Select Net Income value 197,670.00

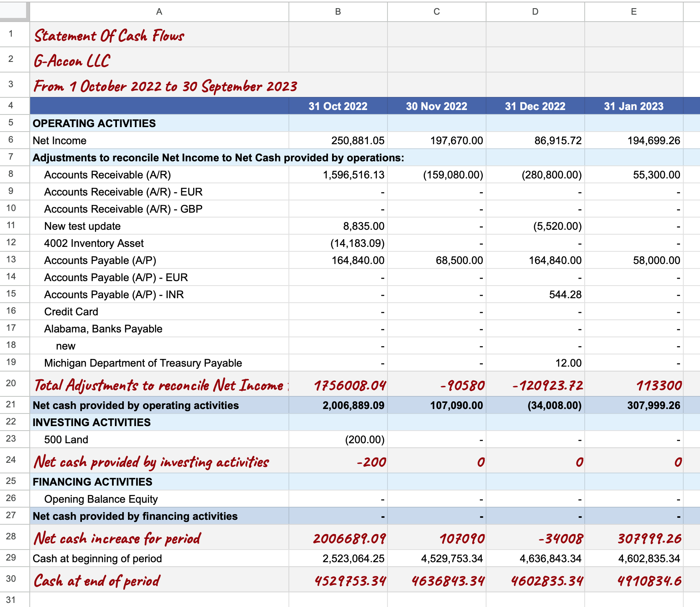(x=437, y=140)
